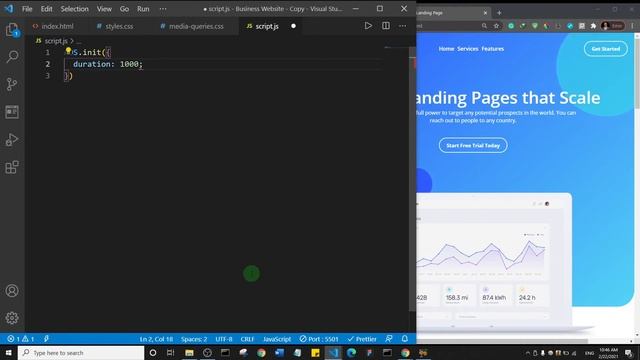Open Windows Task View from the taskbar
Image resolution: width=640 pixels, height=360 pixels.
pos(171,353)
